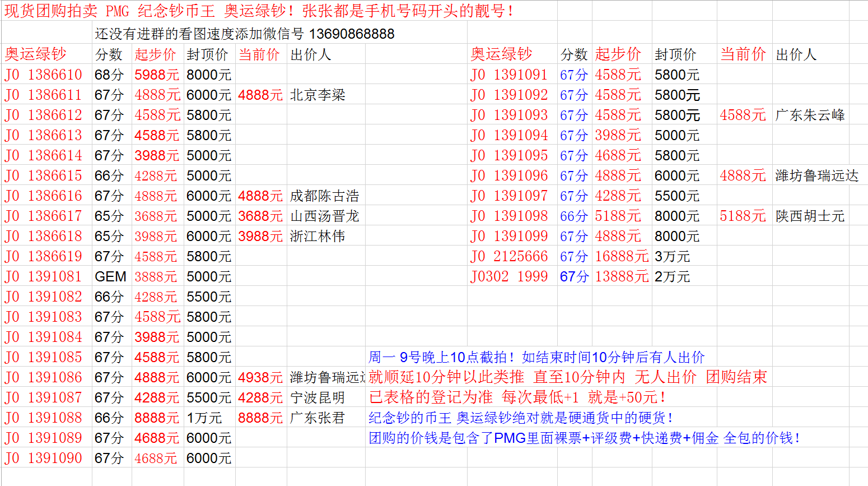This screenshot has width=868, height=486.
Task: Select the J0302 1999 serial cell
Action: [509, 276]
